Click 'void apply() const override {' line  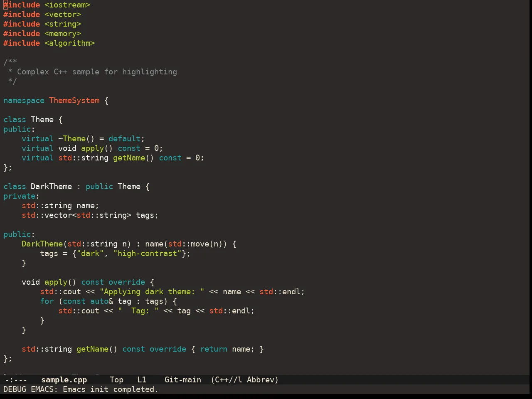(88, 282)
